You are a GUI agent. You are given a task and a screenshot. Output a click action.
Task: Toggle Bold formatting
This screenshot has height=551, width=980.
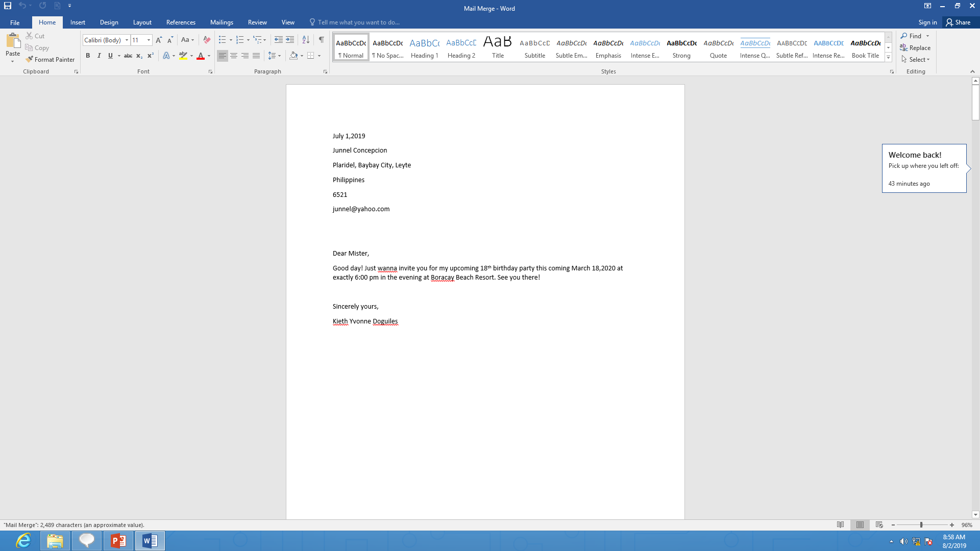coord(88,56)
